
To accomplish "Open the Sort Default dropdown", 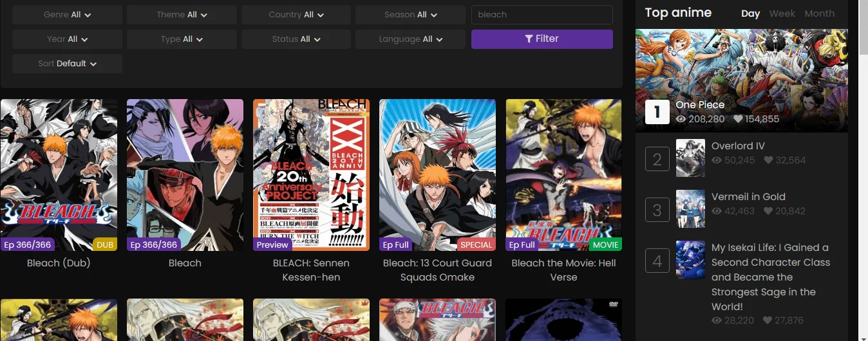I will pyautogui.click(x=67, y=63).
